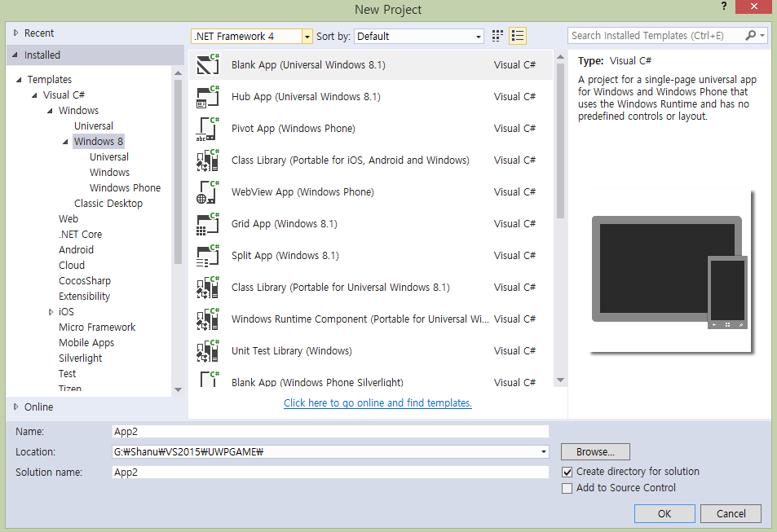Collapse the Installed section
The width and height of the screenshot is (777, 532).
15,55
